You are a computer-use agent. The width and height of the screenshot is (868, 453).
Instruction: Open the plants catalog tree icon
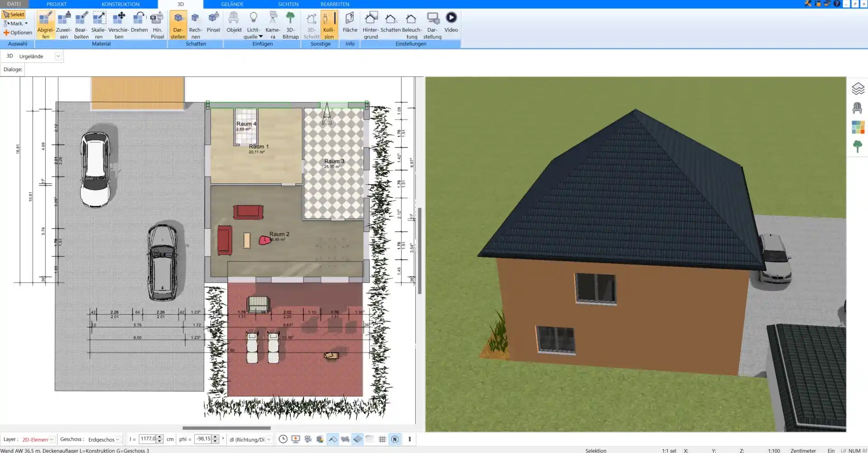(x=857, y=146)
